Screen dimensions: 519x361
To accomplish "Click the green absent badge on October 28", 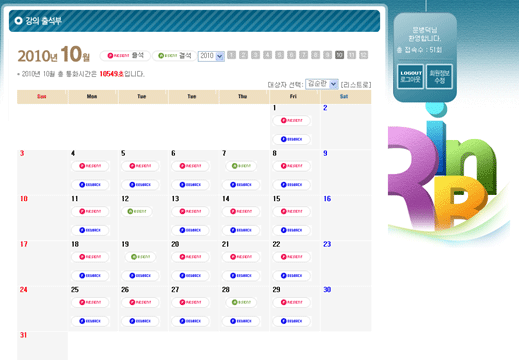I will 241,302.
